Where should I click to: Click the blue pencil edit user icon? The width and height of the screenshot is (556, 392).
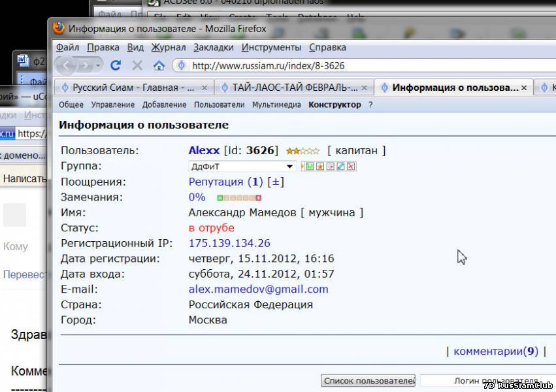341,166
